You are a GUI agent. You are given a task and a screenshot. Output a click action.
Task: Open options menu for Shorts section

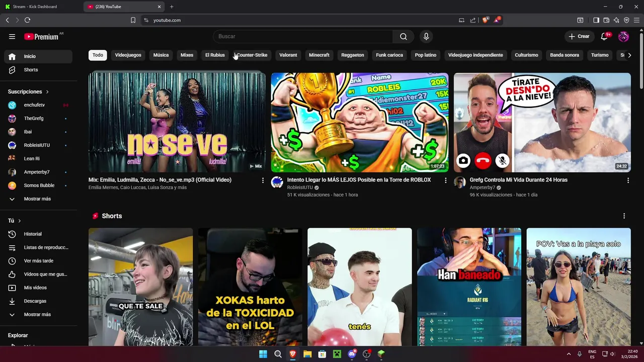point(624,216)
